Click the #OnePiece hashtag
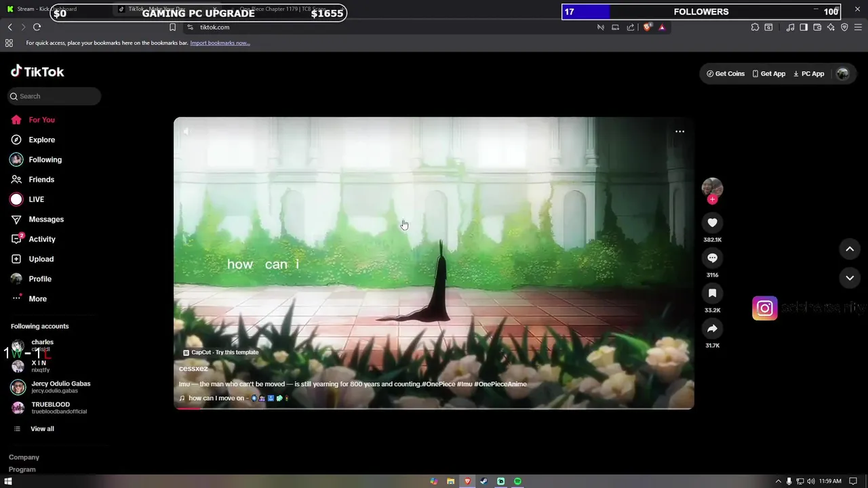 tap(439, 384)
